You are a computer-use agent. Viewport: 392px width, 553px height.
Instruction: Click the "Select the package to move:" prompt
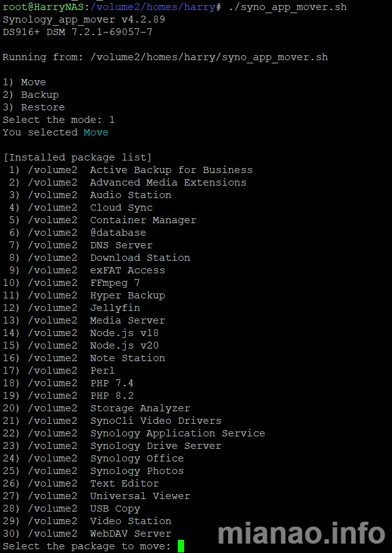(86, 546)
